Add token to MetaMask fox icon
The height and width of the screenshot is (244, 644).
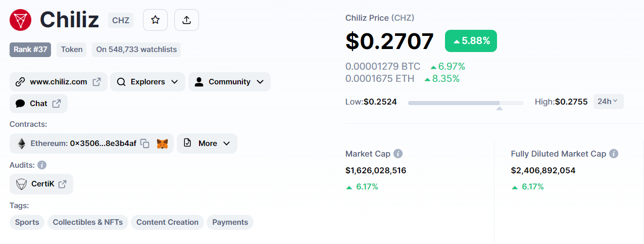[x=162, y=143]
